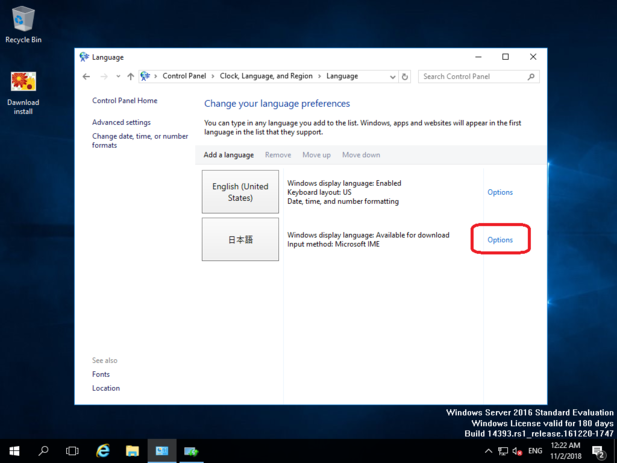Screen dimensions: 617x463
Task: Open taskbar Search
Action: click(43, 451)
